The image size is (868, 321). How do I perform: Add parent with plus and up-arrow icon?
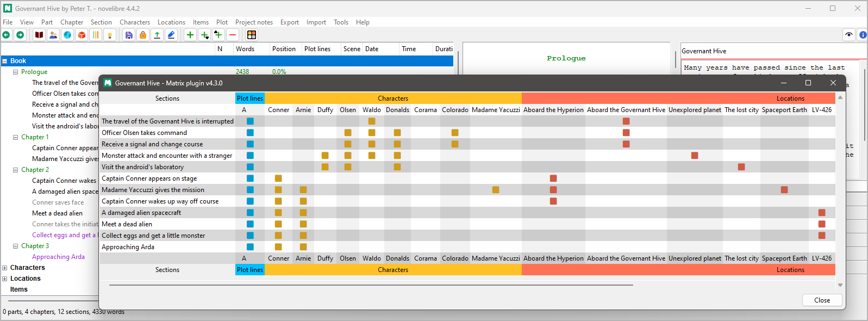click(218, 35)
